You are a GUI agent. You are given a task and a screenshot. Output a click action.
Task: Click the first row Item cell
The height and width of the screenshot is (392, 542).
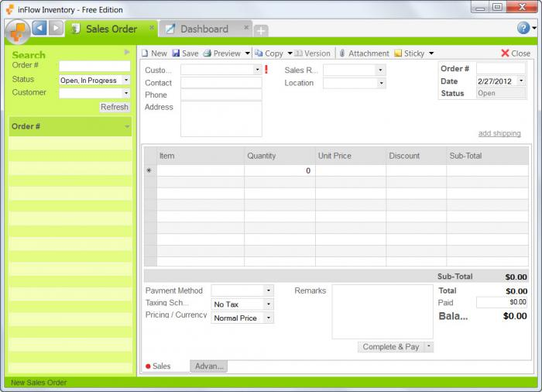click(201, 170)
